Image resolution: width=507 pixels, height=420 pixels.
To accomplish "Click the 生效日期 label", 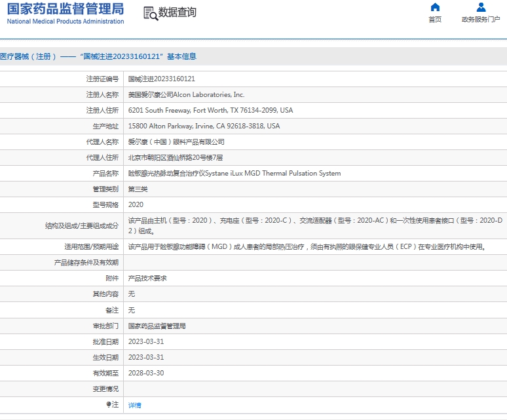I will pyautogui.click(x=105, y=358).
